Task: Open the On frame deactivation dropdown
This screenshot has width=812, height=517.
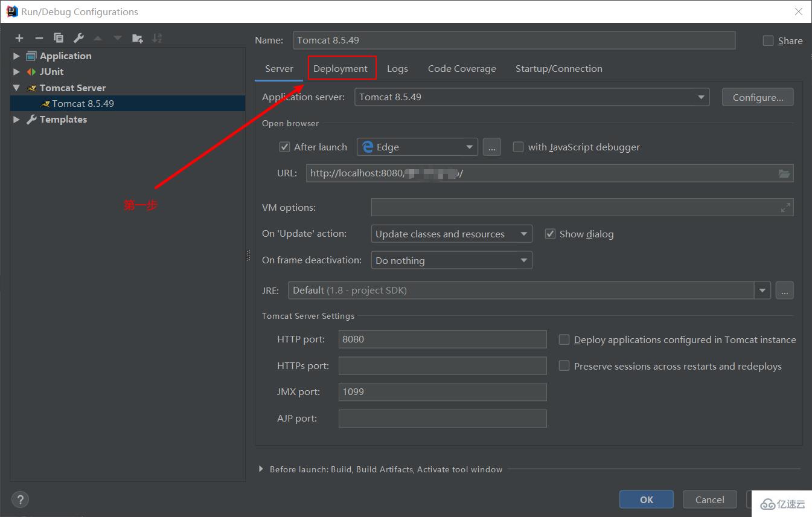Action: click(452, 260)
